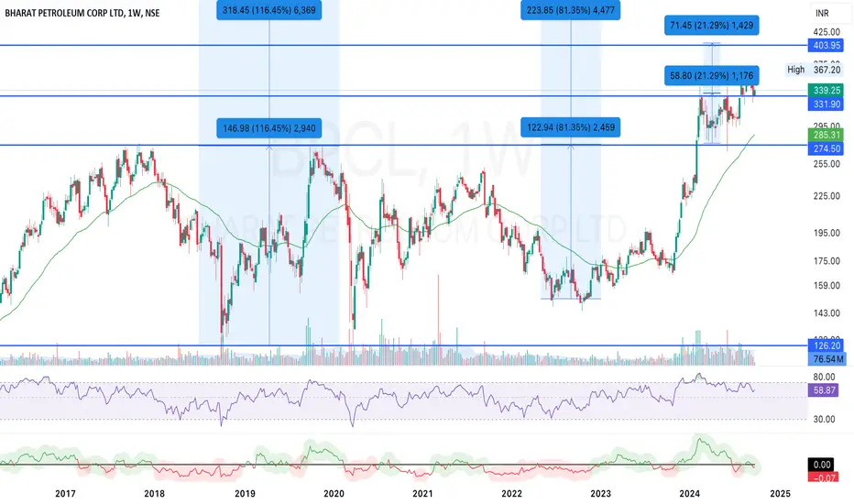The image size is (854, 504).
Task: Click the green 285.31 moving average label
Action: (x=827, y=135)
